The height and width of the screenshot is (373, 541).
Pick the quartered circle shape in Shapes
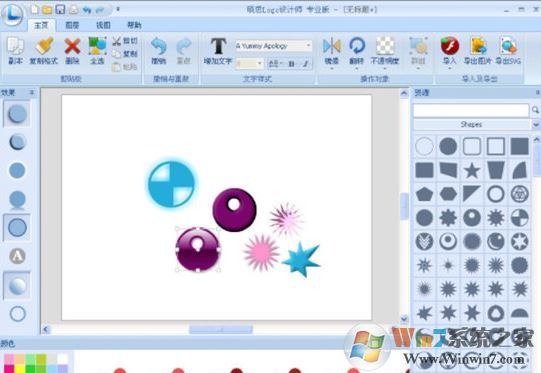[x=520, y=218]
